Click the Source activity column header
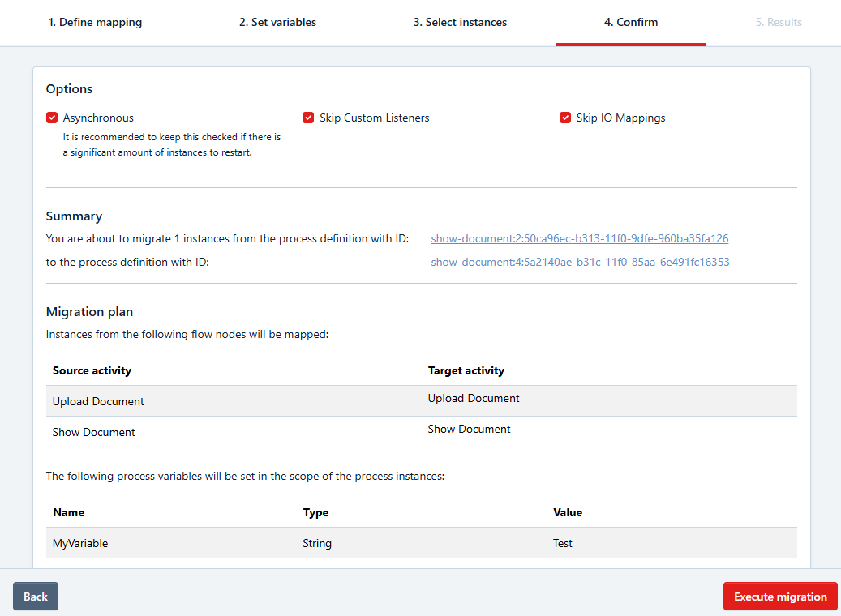Viewport: 841px width, 616px height. coord(92,370)
